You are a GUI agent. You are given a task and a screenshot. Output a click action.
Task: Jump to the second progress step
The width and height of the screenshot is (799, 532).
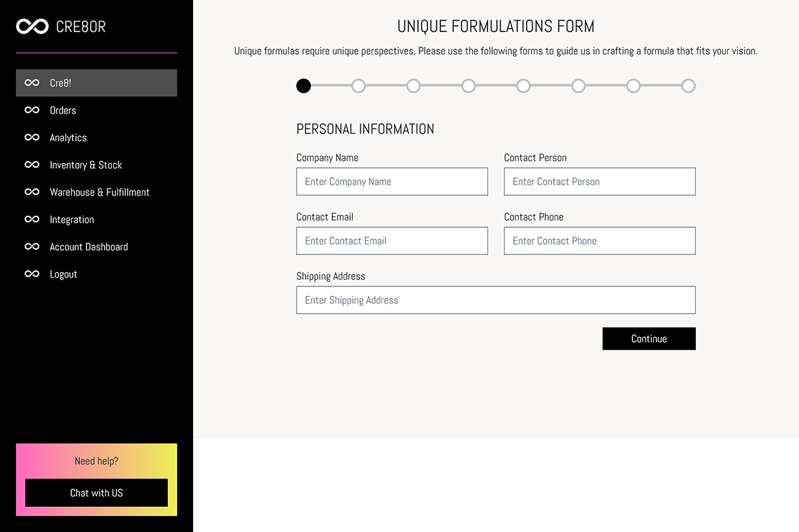tap(359, 86)
